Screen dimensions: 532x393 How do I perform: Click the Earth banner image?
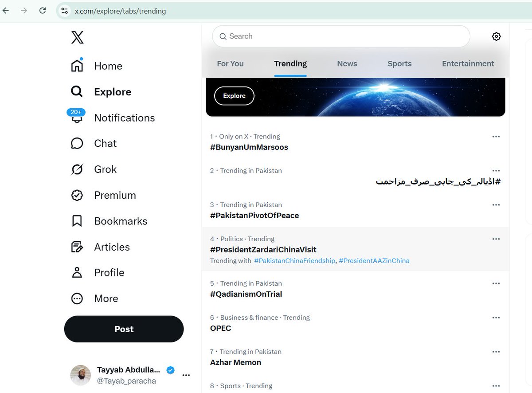click(356, 97)
